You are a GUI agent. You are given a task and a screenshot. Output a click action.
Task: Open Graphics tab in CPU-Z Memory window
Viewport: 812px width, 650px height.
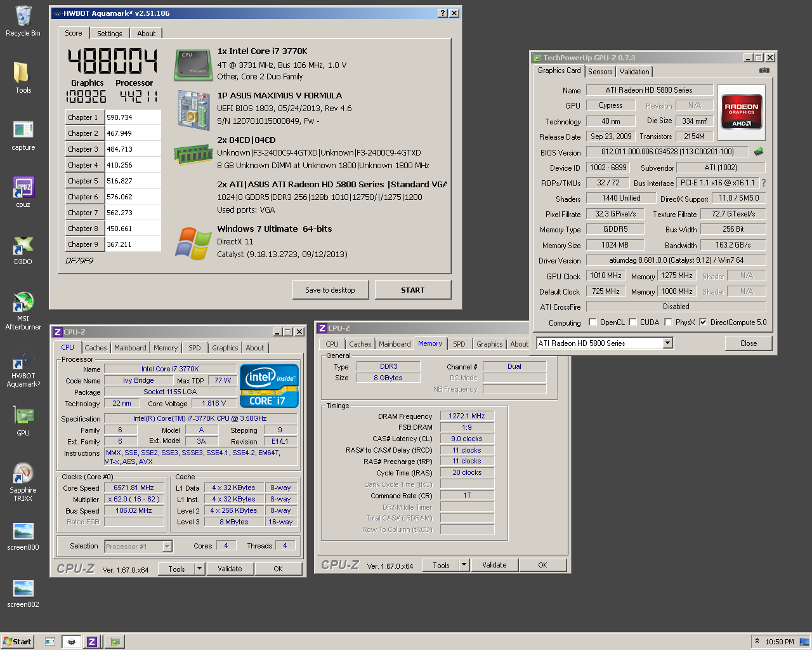pyautogui.click(x=490, y=344)
